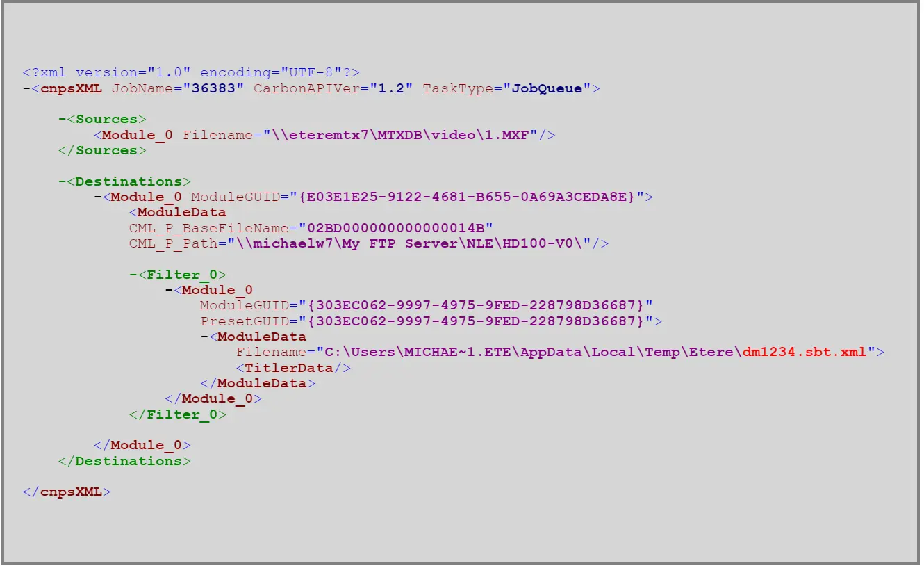Image resolution: width=924 pixels, height=566 pixels.
Task: Collapse the Module_0 node inside Filter_0
Action: click(169, 290)
